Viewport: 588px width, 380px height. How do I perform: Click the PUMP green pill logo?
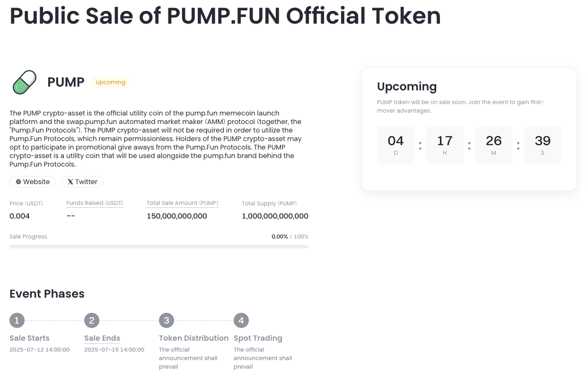click(25, 82)
